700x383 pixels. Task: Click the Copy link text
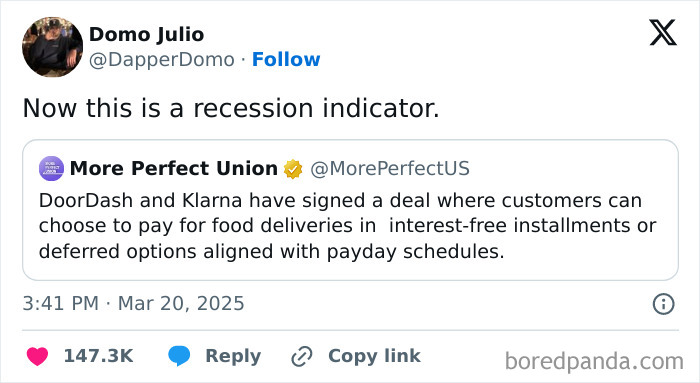374,356
